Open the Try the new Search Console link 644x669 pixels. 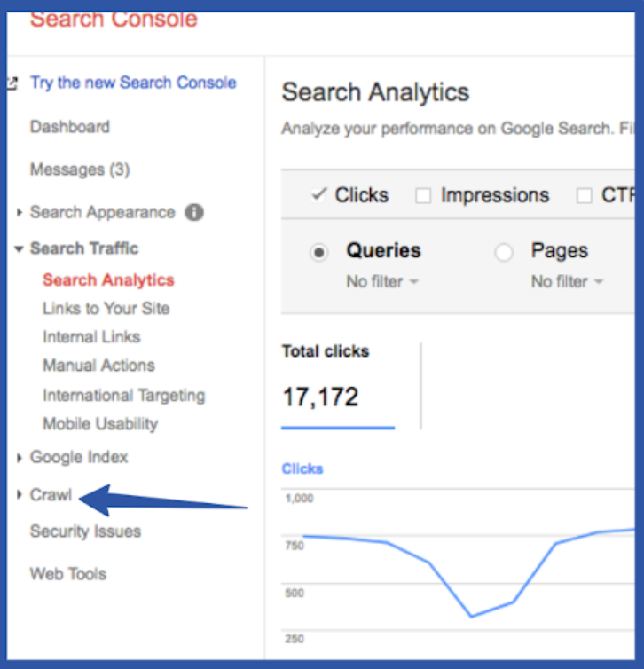[x=133, y=83]
